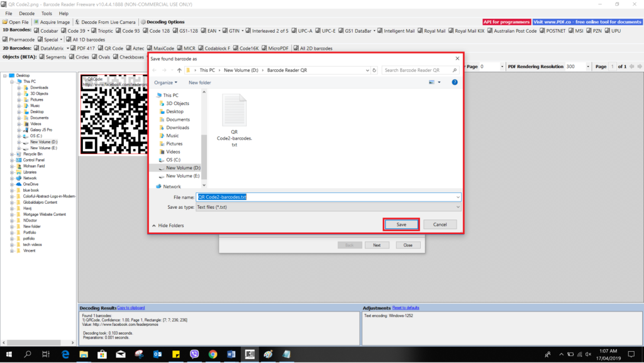
Task: Click the Open File toolbar icon
Action: point(6,22)
